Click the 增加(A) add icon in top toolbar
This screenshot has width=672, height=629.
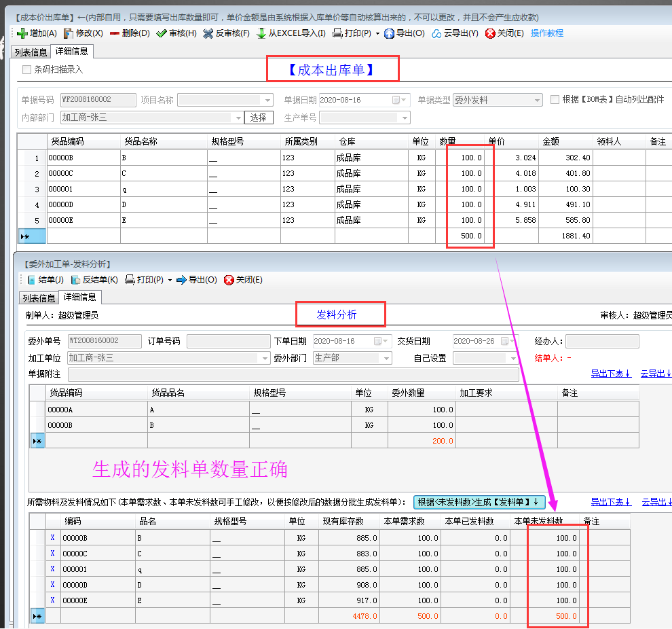tap(22, 33)
